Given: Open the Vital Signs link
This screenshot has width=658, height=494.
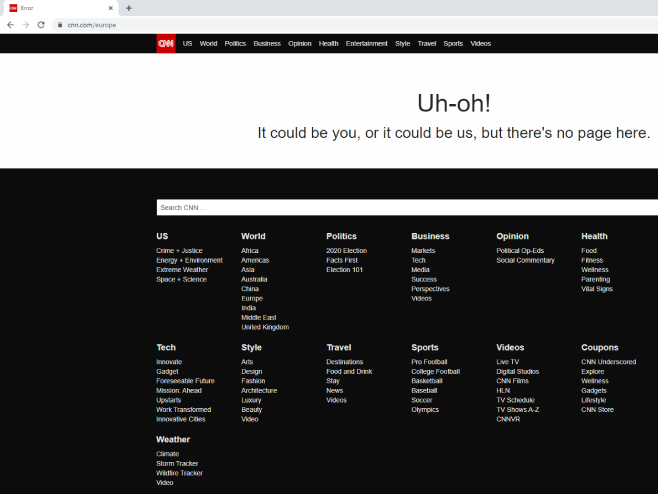Looking at the screenshot, I should click(597, 289).
